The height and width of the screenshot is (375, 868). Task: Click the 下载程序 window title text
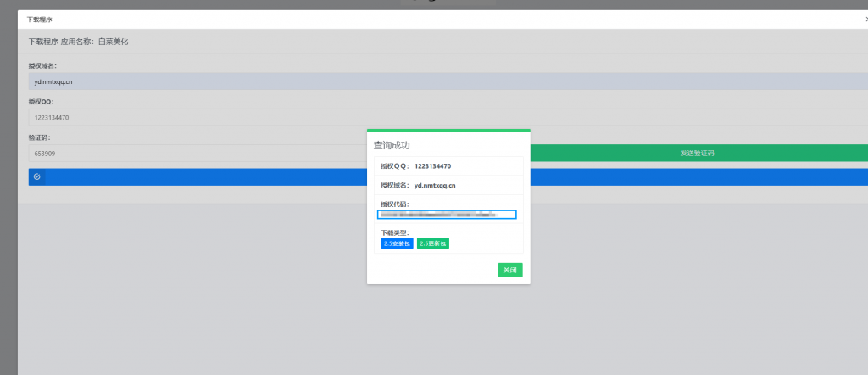click(x=39, y=18)
